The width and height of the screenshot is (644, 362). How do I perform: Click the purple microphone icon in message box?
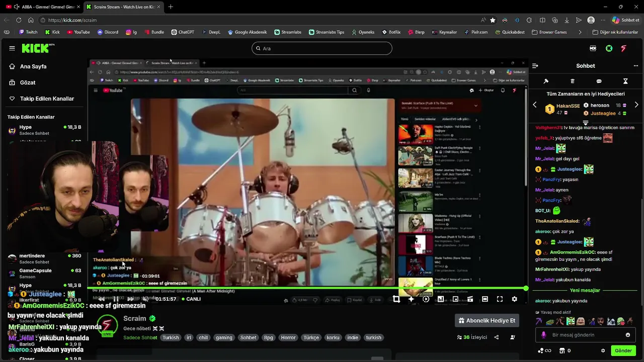pyautogui.click(x=543, y=335)
